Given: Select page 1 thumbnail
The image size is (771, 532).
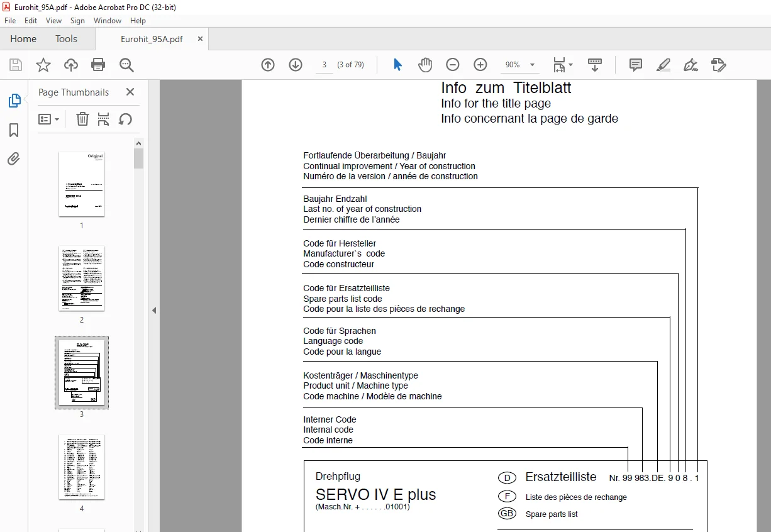Looking at the screenshot, I should [82, 184].
